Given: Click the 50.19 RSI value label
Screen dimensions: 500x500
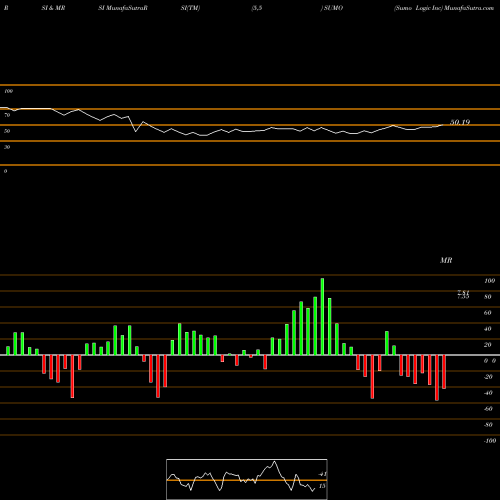Looking at the screenshot, I should [460, 122].
